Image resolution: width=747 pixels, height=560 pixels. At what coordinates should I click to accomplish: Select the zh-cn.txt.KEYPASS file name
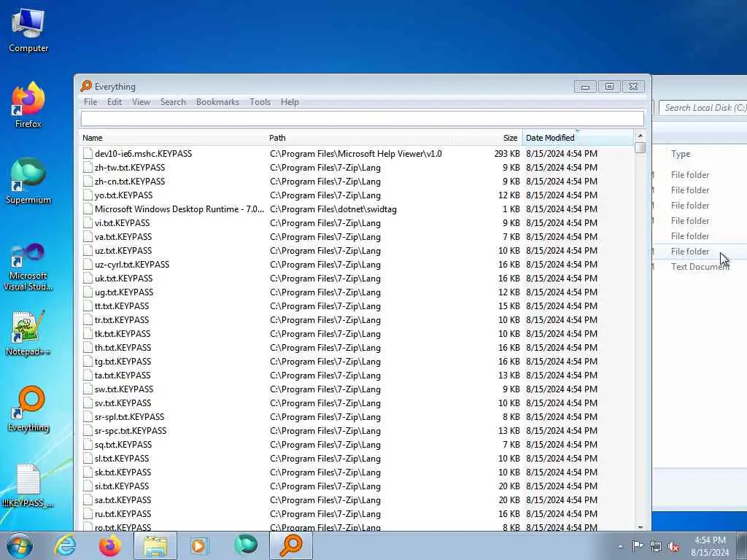pos(130,181)
